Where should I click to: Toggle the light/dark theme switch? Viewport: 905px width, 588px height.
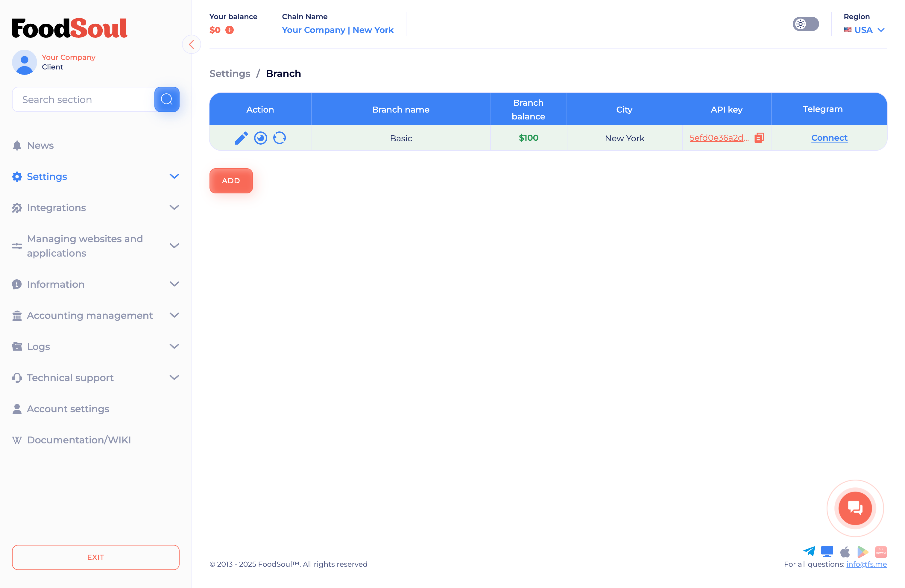click(805, 24)
